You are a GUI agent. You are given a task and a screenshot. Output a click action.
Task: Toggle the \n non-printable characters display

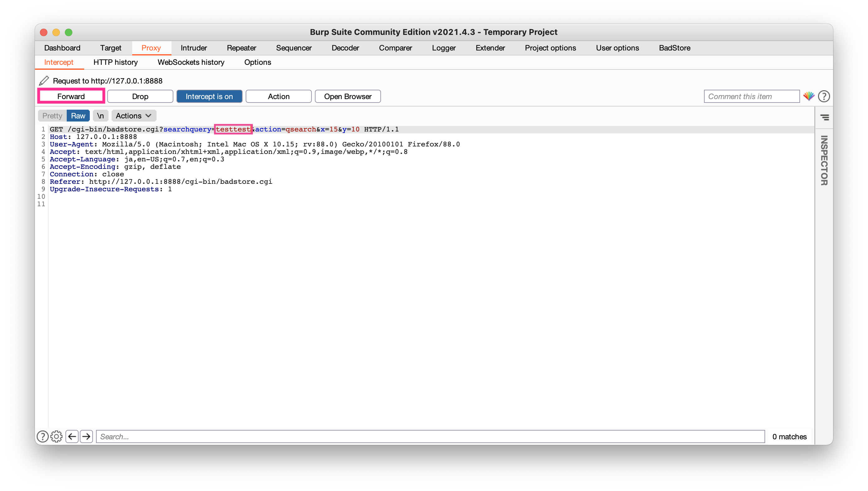click(100, 116)
